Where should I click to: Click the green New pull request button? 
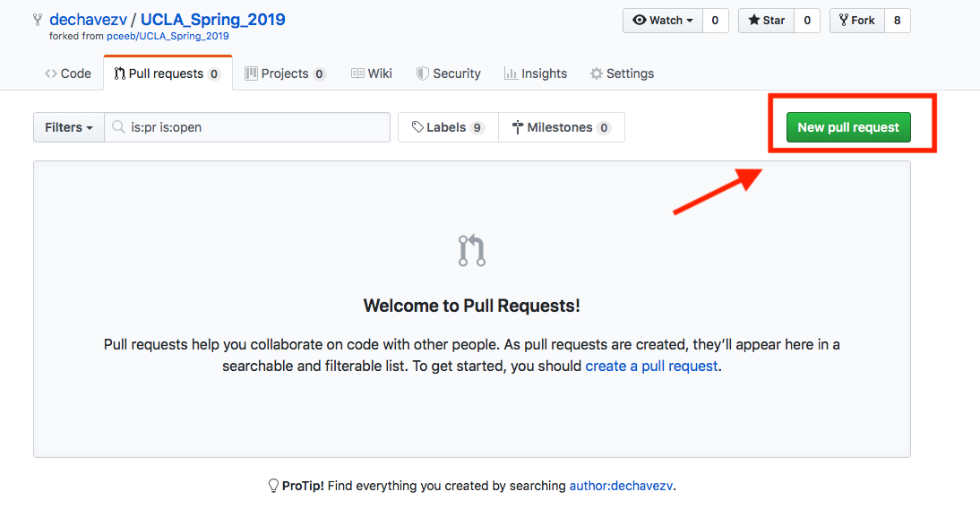click(x=848, y=127)
